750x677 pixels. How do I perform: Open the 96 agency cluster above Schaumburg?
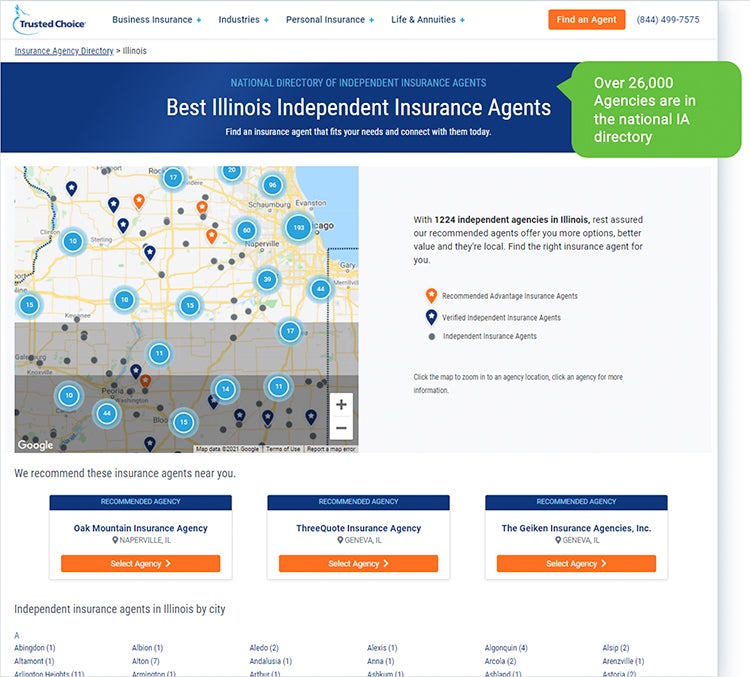pyautogui.click(x=272, y=185)
